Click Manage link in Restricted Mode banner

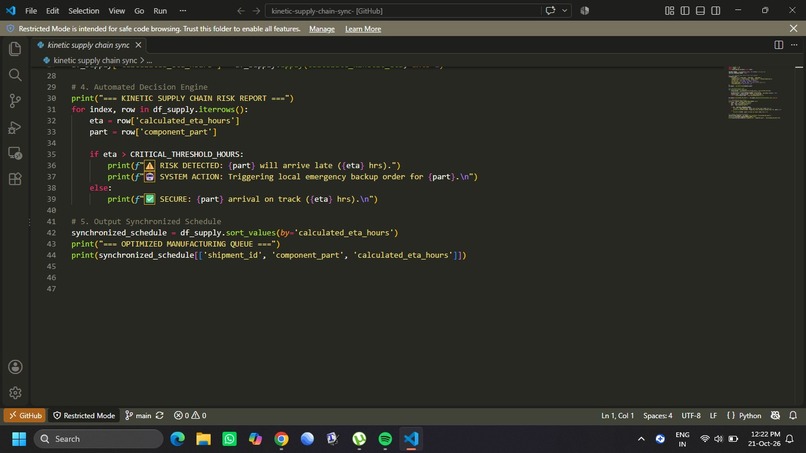click(x=322, y=29)
